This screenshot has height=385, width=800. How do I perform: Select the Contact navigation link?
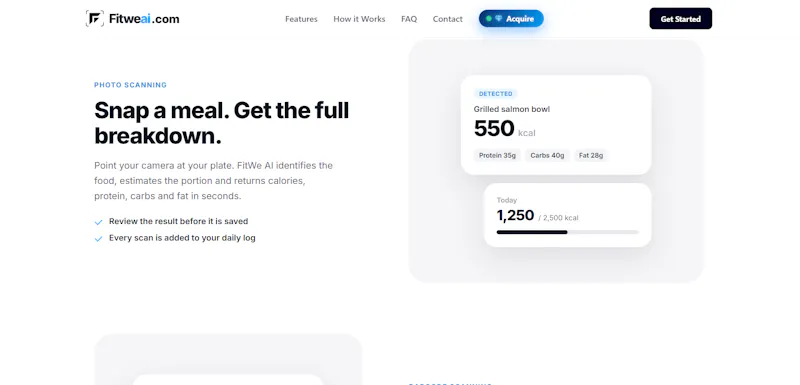(x=447, y=19)
